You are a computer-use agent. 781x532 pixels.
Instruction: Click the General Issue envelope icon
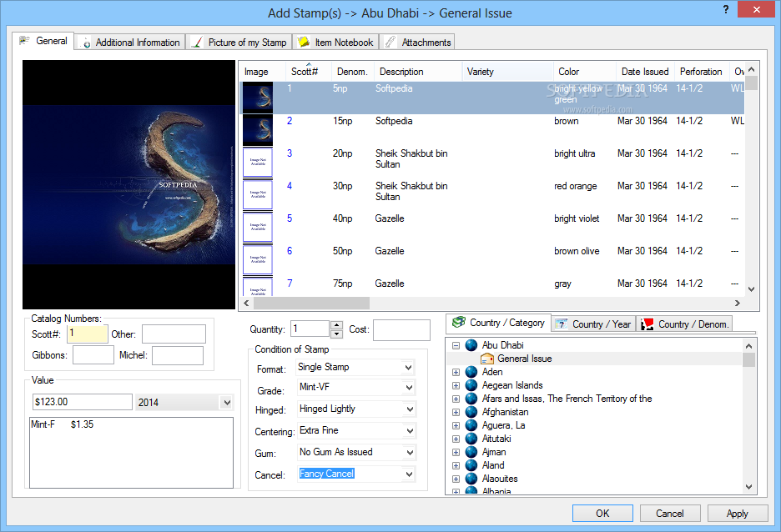click(x=487, y=359)
